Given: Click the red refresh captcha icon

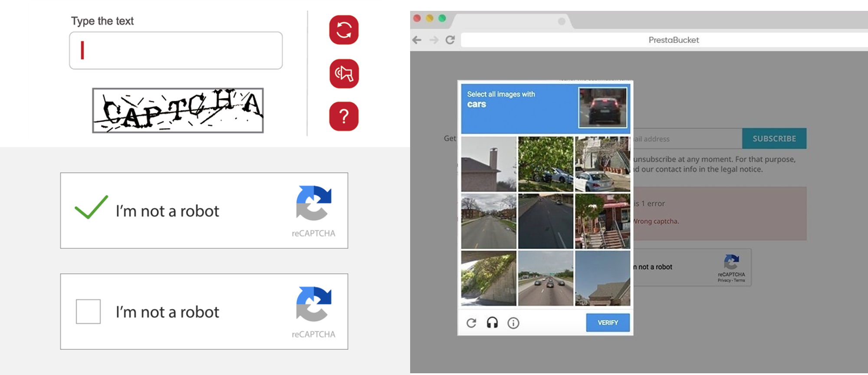Looking at the screenshot, I should coord(344,30).
